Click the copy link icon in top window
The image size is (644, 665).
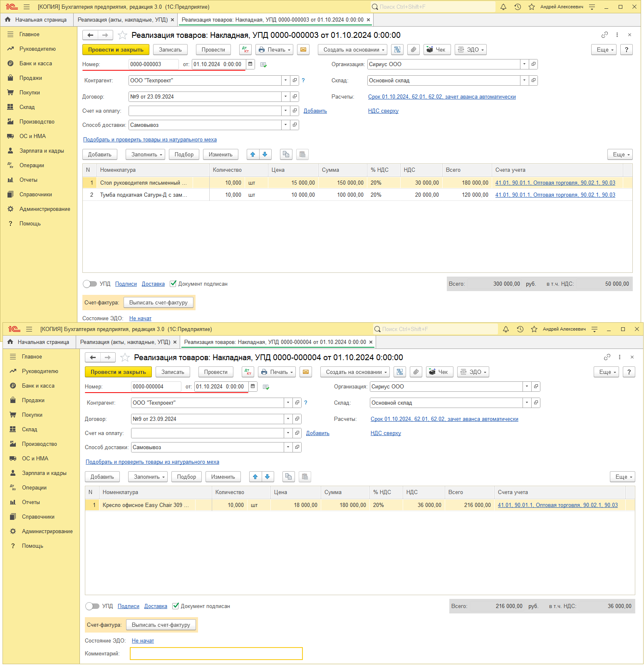point(604,35)
